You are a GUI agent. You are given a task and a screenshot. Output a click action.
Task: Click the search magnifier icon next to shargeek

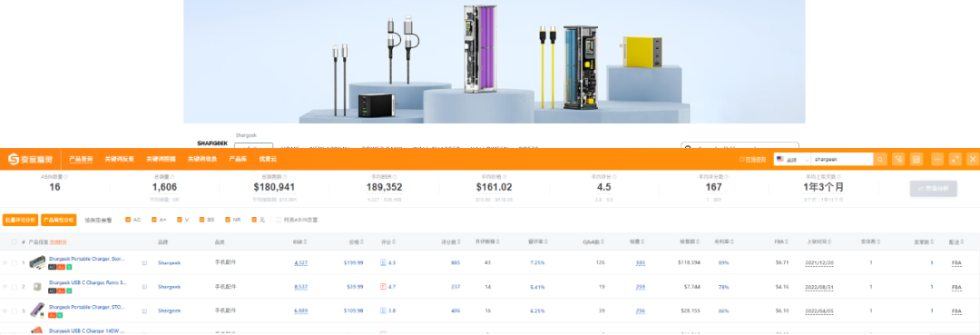(880, 160)
